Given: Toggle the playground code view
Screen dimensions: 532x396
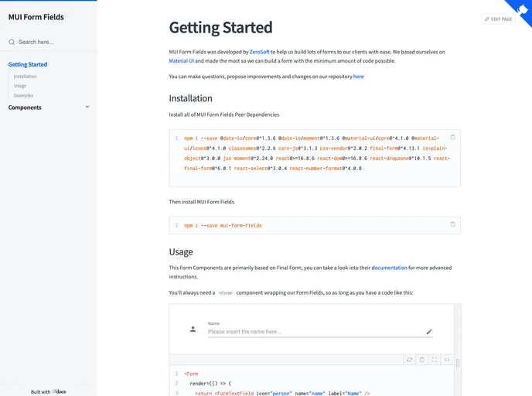Looking at the screenshot, I should (447, 360).
